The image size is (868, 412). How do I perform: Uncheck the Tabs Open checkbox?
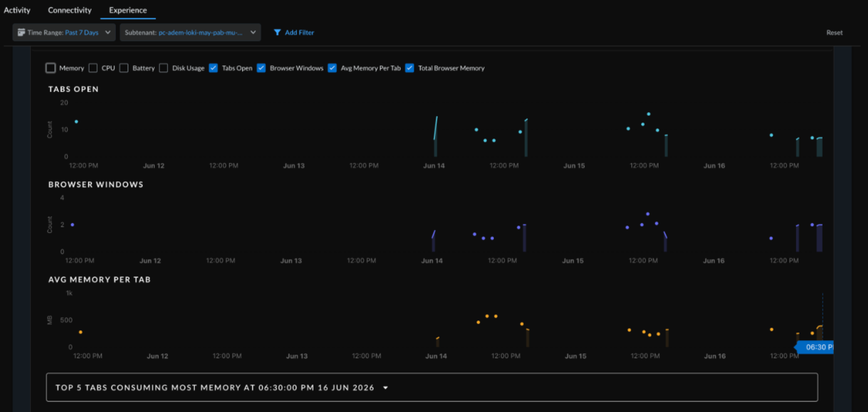coord(213,68)
